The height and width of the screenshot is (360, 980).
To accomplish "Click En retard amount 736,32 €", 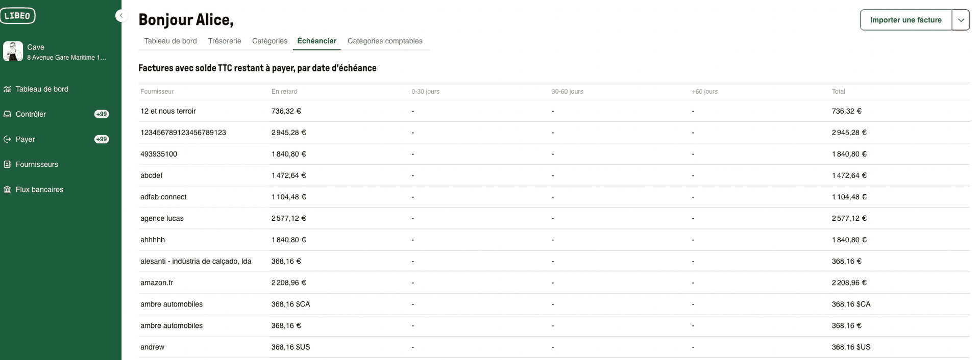I will (x=286, y=111).
